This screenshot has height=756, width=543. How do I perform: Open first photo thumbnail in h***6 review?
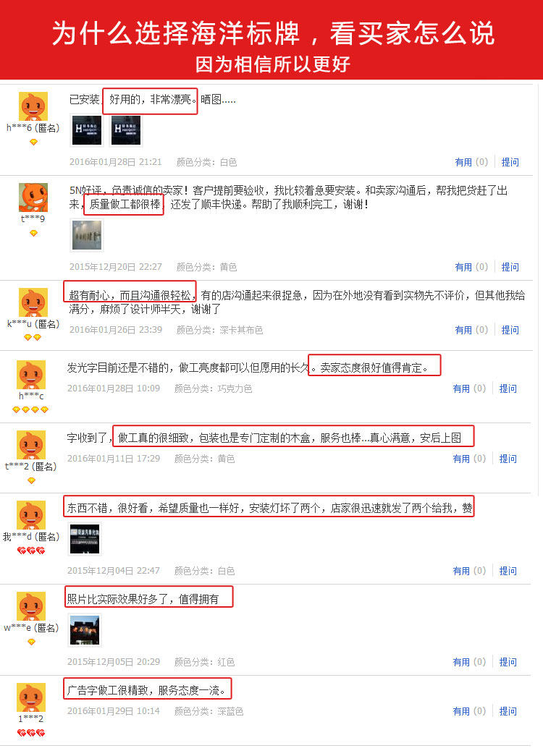pos(87,130)
